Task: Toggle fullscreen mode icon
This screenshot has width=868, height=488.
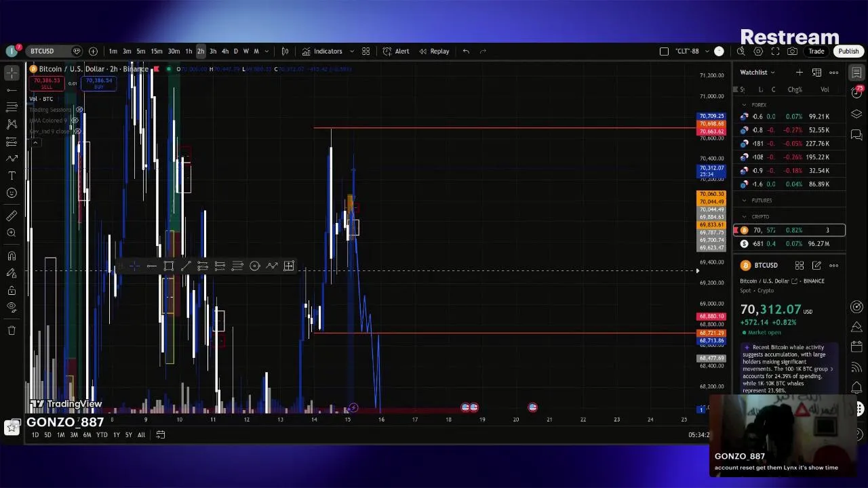Action: tap(776, 51)
